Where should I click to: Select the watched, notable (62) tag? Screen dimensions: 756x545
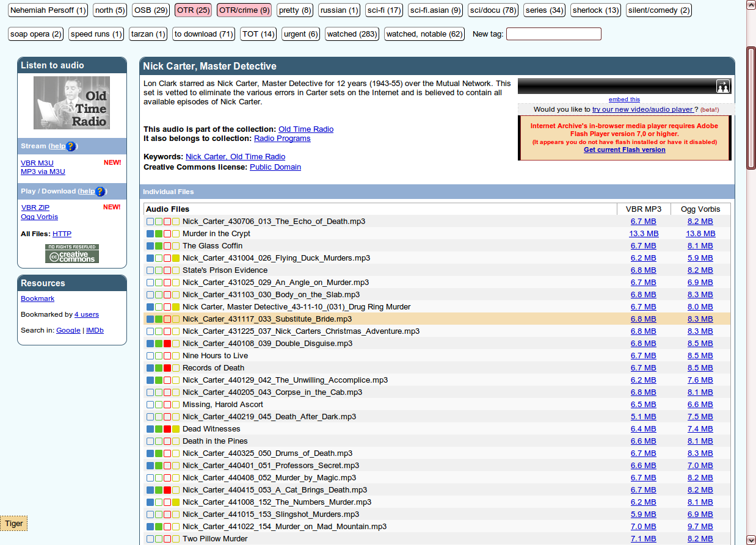[x=424, y=34]
